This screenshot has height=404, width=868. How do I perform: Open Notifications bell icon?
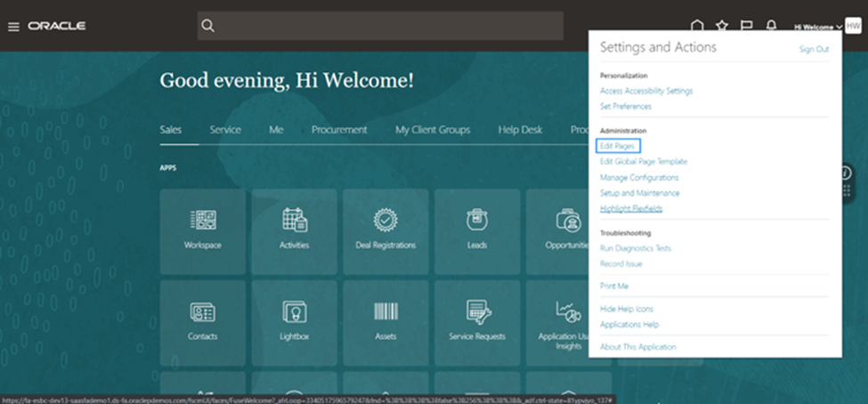(771, 26)
